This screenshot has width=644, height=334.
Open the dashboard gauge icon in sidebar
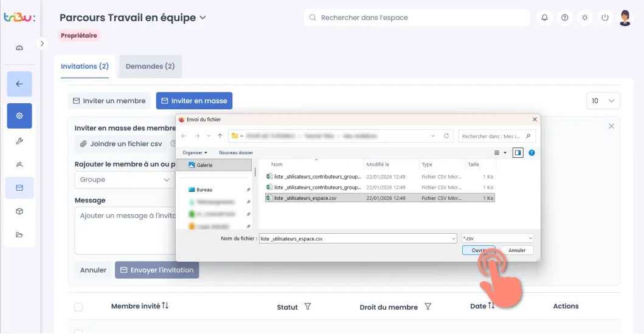19,48
